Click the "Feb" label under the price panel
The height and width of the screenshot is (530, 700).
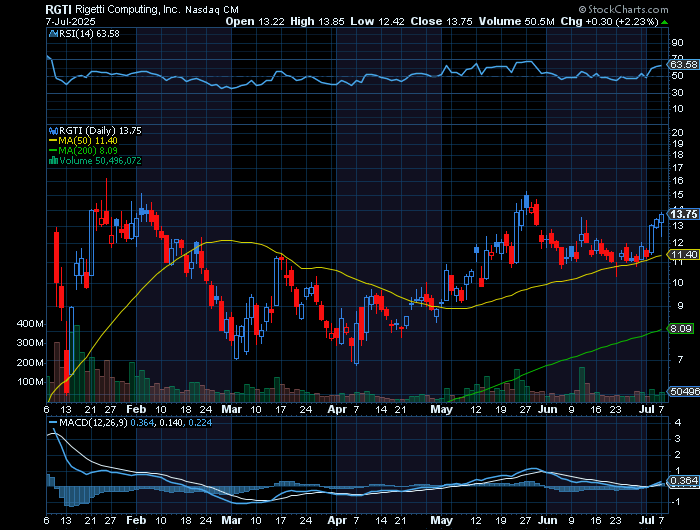[x=136, y=409]
